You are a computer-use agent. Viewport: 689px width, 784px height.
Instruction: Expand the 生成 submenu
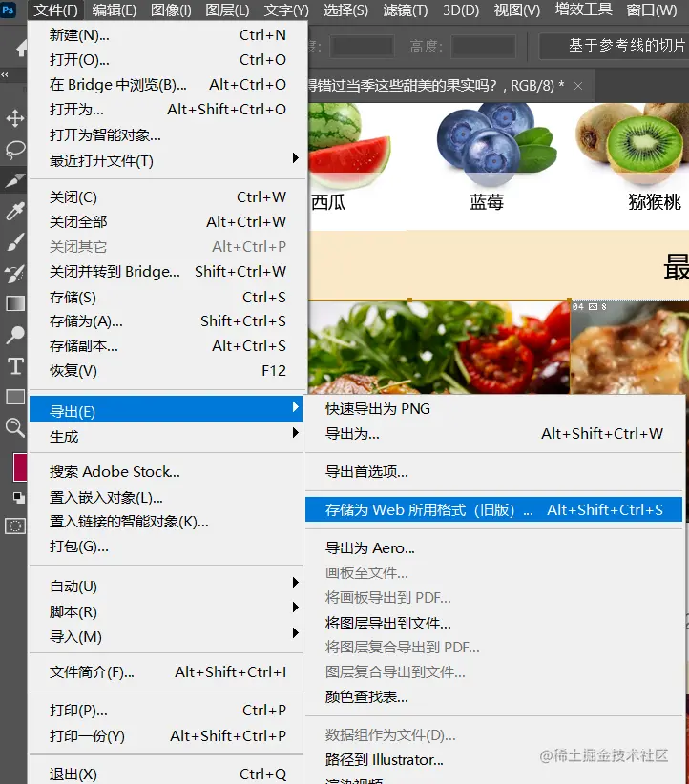tap(168, 437)
